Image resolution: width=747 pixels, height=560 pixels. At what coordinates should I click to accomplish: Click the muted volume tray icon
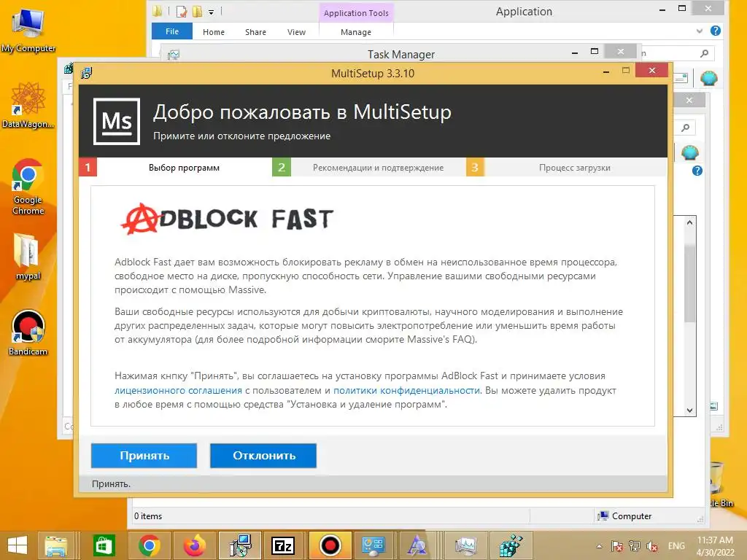[651, 546]
